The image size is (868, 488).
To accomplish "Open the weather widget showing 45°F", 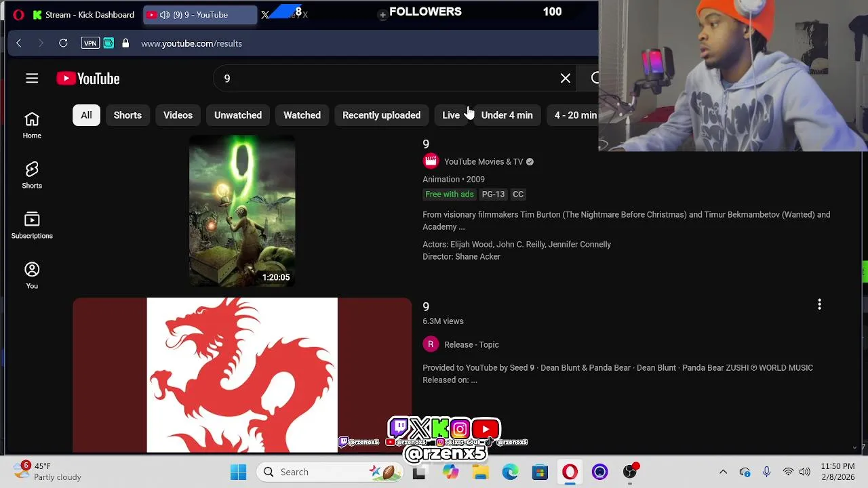I will click(x=47, y=472).
